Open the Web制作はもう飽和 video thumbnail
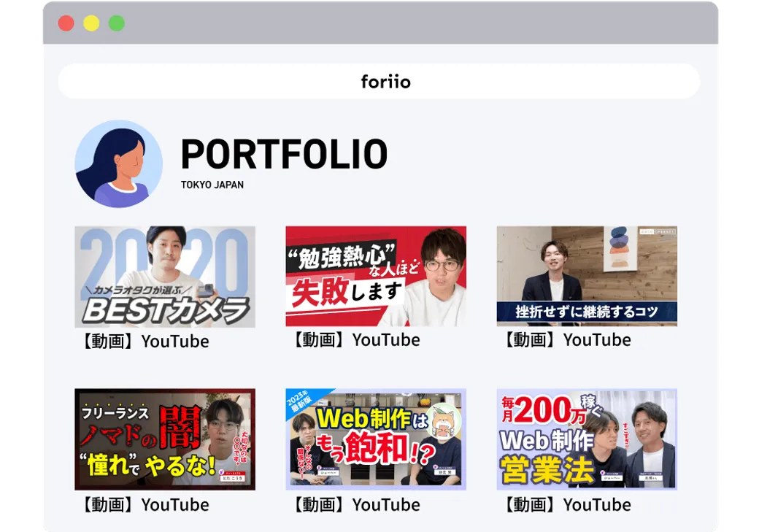This screenshot has width=759, height=532. [376, 439]
